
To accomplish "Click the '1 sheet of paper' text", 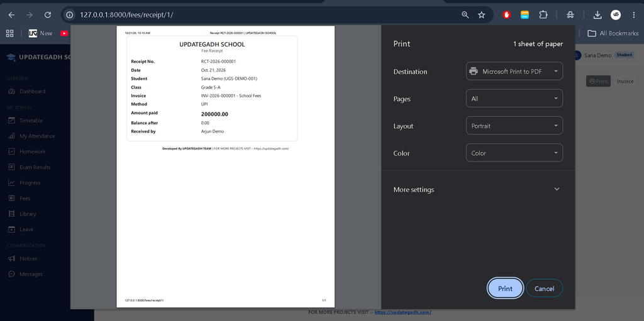I will [538, 44].
